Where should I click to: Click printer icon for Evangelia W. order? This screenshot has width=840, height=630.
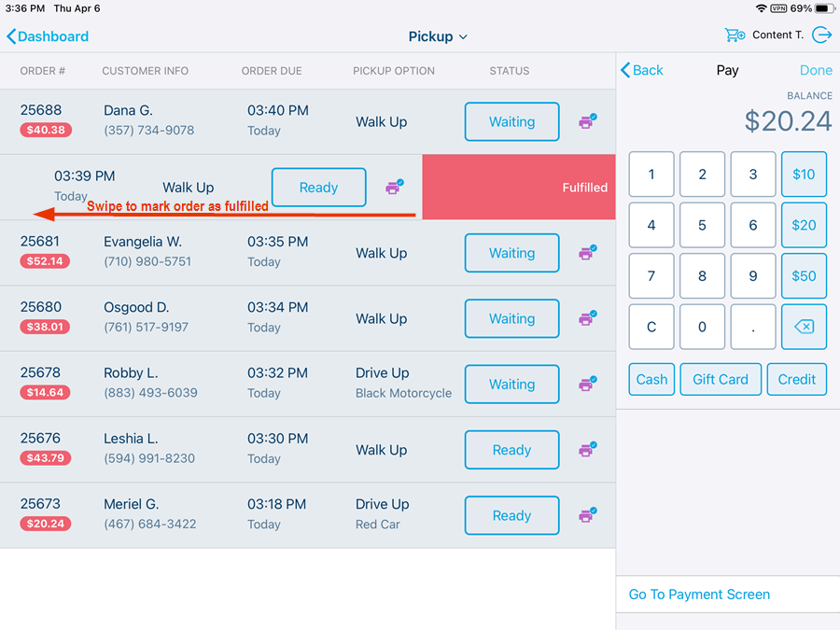pyautogui.click(x=587, y=253)
